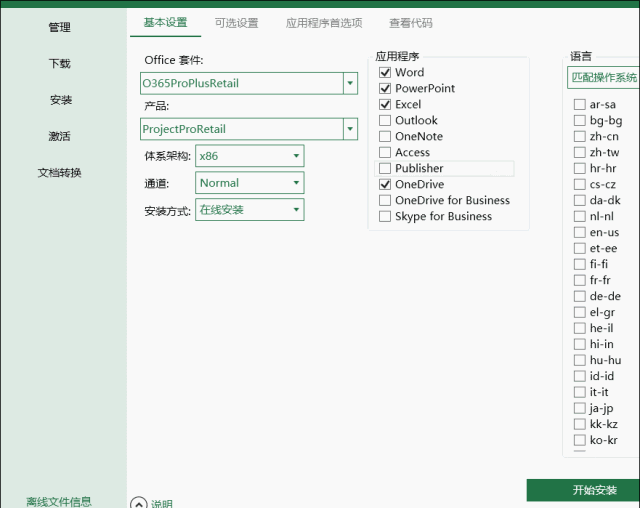Image resolution: width=640 pixels, height=508 pixels.
Task: Click the 开始安装 button
Action: click(584, 490)
